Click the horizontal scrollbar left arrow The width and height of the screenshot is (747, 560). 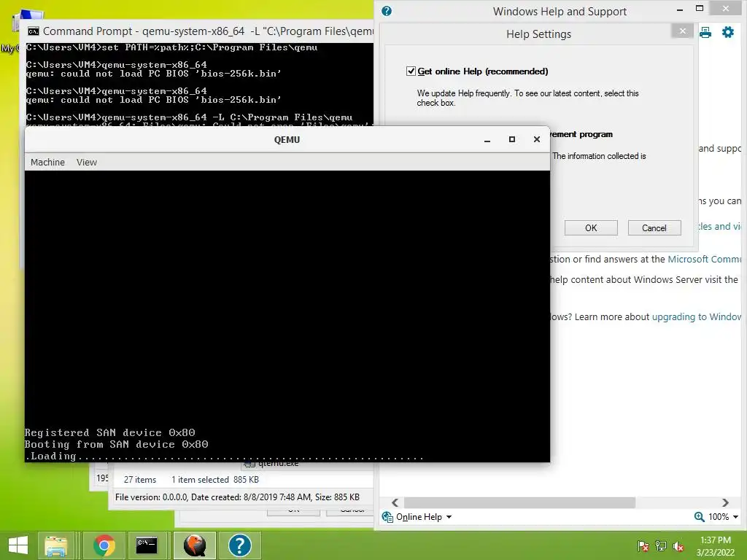click(395, 503)
